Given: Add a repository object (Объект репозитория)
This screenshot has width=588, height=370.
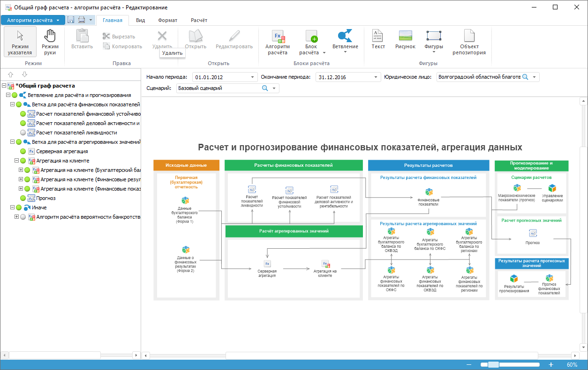Looking at the screenshot, I should point(469,43).
